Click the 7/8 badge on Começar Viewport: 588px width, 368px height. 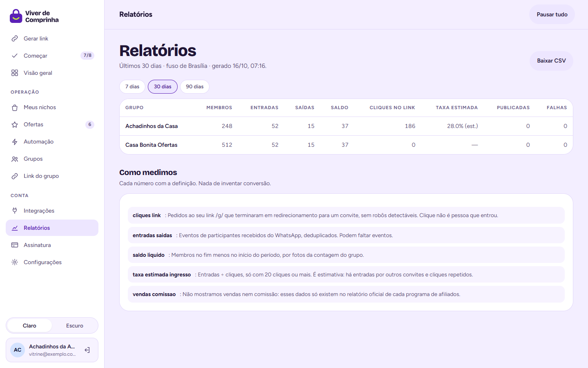(x=87, y=56)
